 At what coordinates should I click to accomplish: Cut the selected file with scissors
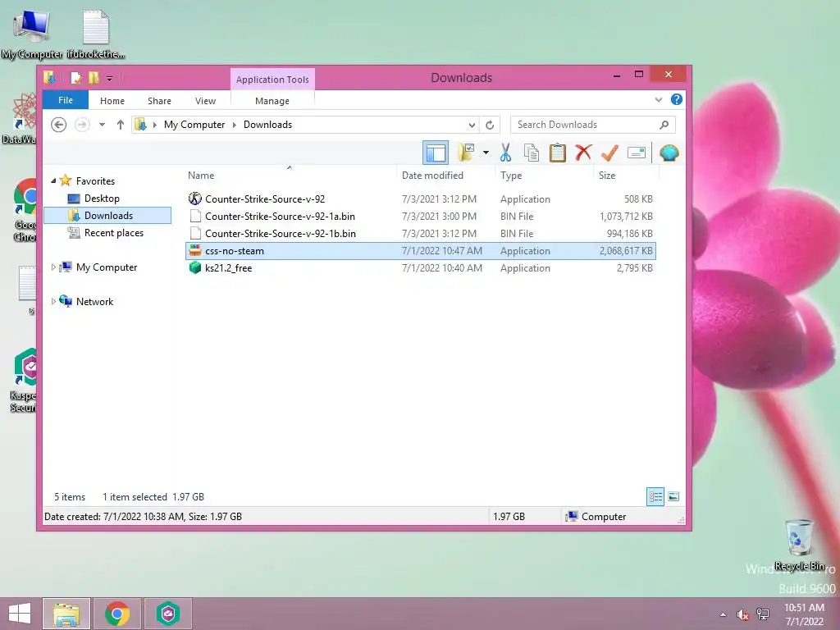click(505, 153)
